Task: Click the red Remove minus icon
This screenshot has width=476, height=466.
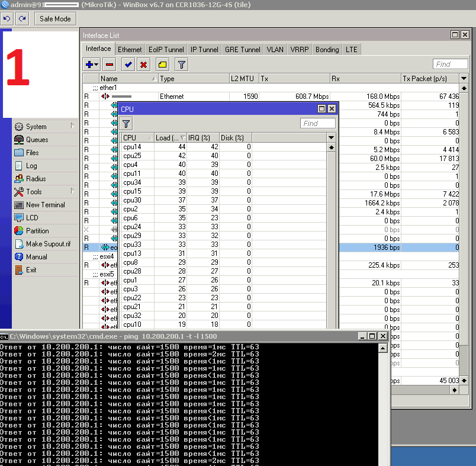Action: click(110, 65)
